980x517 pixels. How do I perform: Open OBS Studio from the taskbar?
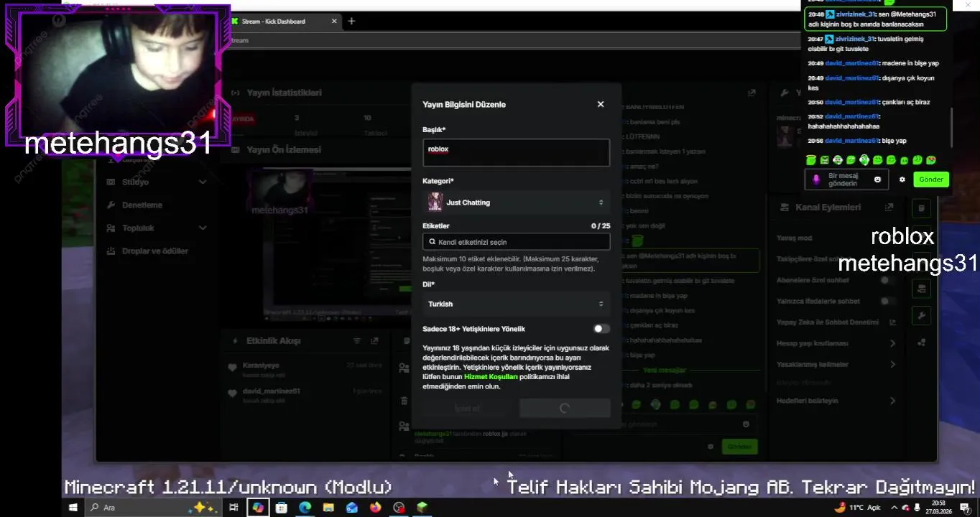[399, 508]
